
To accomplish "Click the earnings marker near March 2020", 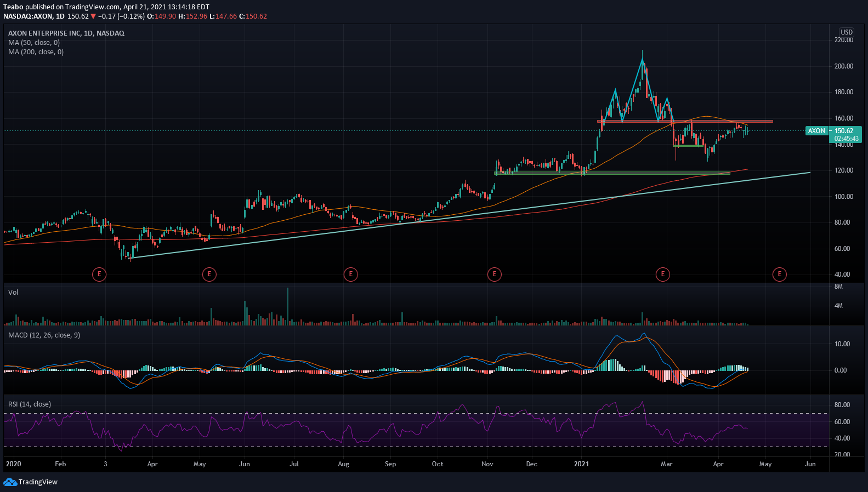I will point(99,274).
